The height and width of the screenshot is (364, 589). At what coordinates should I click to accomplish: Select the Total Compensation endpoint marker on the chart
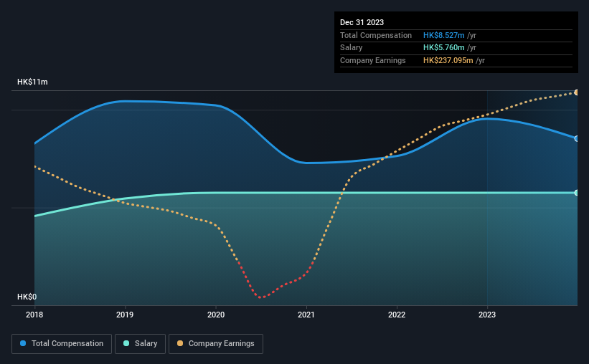point(577,138)
